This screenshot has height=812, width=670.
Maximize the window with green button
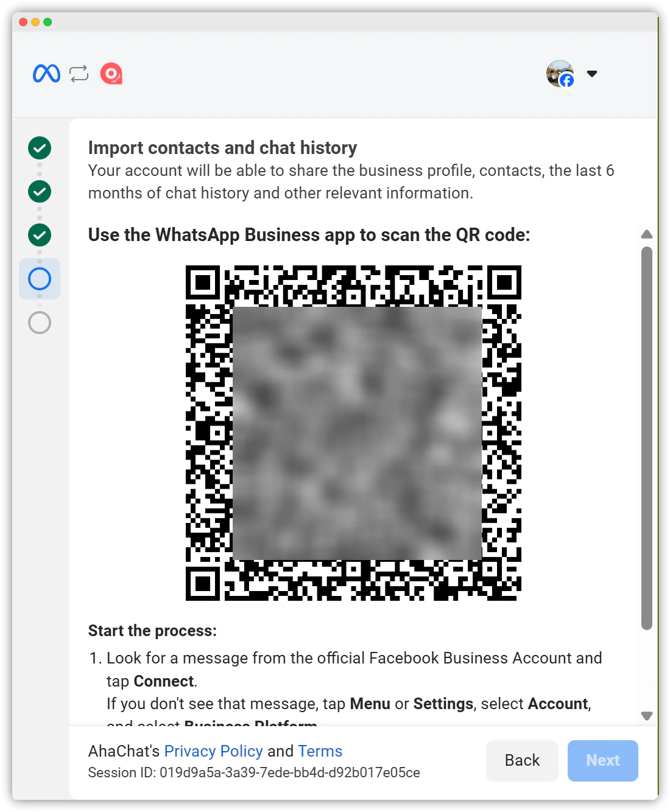click(x=48, y=22)
